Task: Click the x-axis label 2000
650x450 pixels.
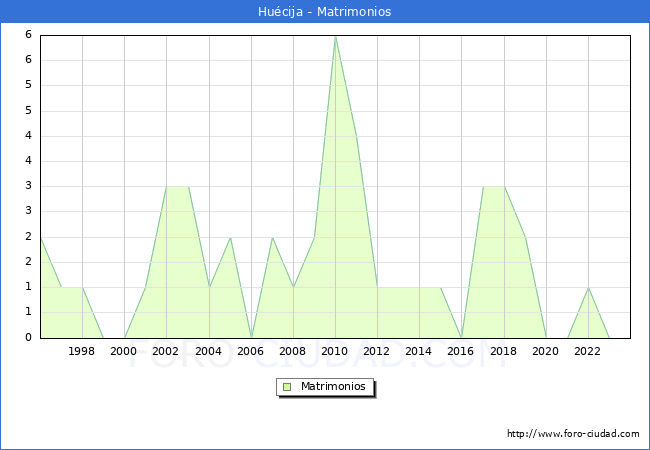Action: (124, 351)
